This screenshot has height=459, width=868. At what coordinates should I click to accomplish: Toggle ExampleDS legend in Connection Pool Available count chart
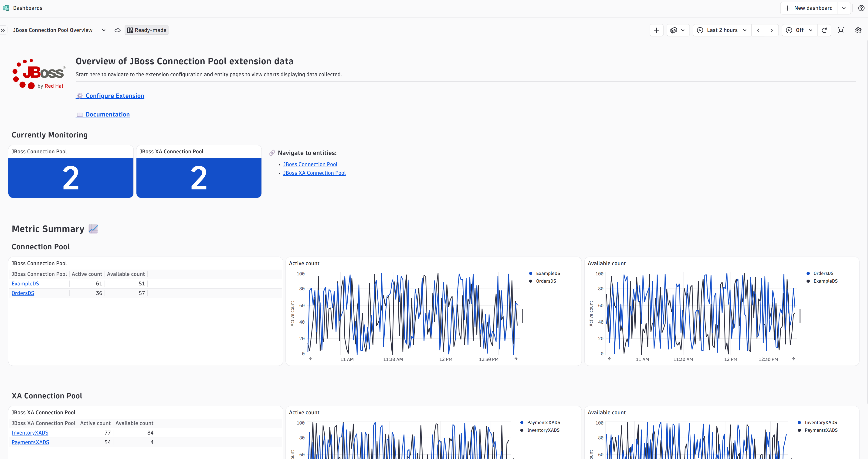pyautogui.click(x=822, y=281)
